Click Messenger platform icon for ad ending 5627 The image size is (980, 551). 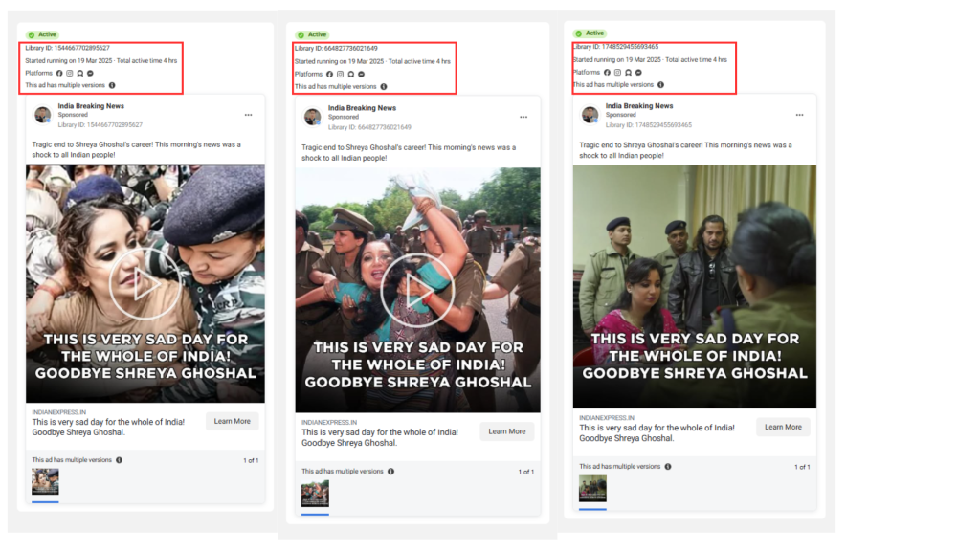(x=90, y=73)
